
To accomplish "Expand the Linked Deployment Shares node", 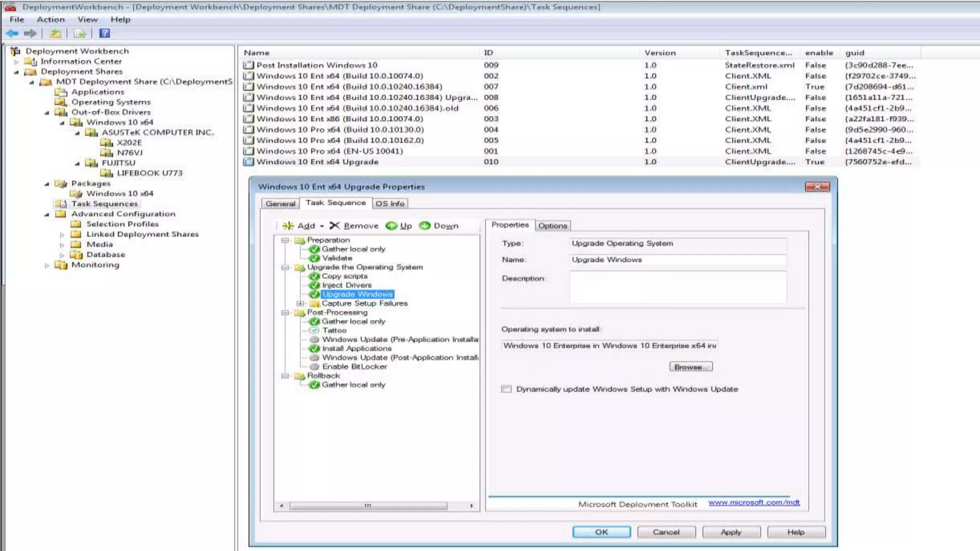I will coord(62,235).
